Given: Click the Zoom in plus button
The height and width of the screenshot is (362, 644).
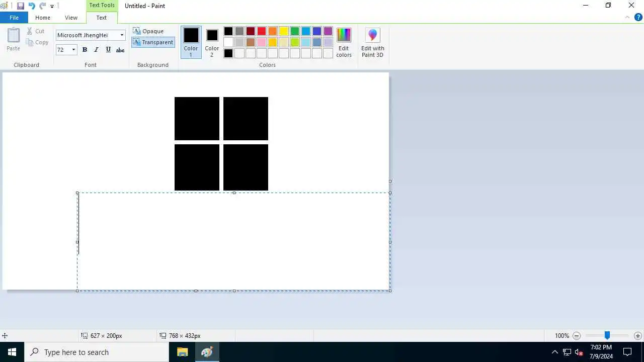Looking at the screenshot, I should click(638, 335).
